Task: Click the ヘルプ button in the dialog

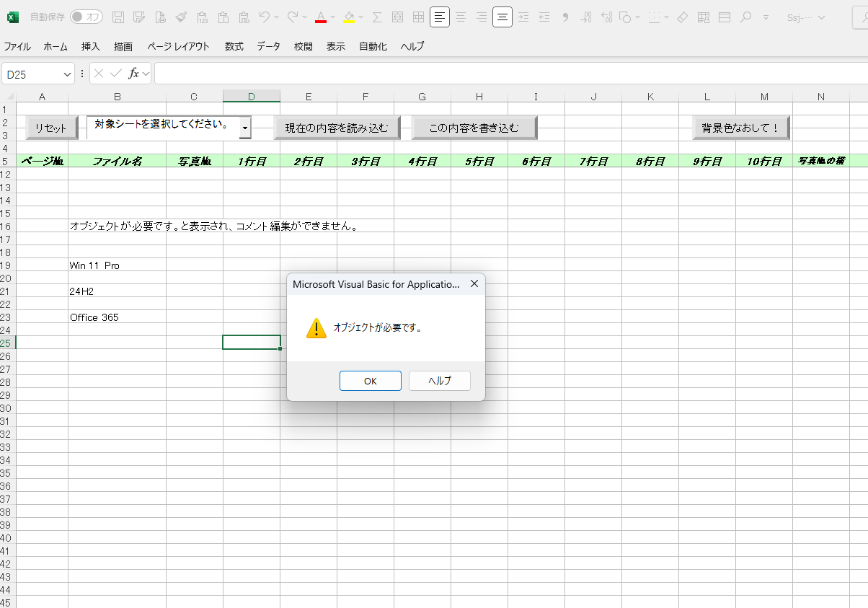Action: pos(439,381)
